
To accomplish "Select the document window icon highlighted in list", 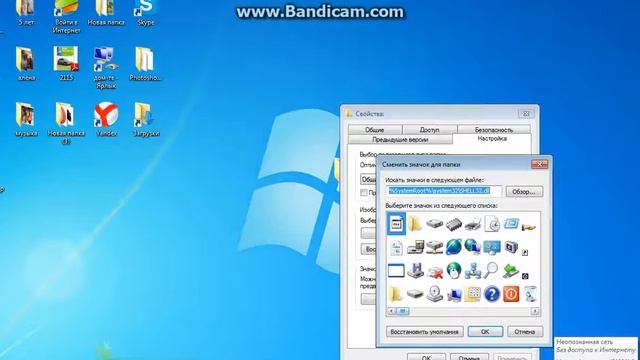I will (396, 224).
